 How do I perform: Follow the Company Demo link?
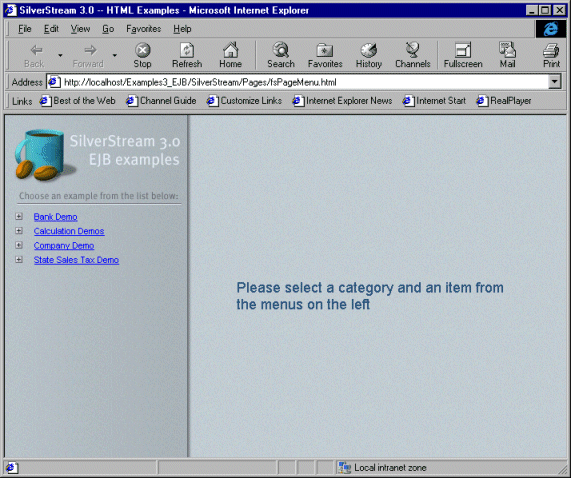pyautogui.click(x=64, y=246)
